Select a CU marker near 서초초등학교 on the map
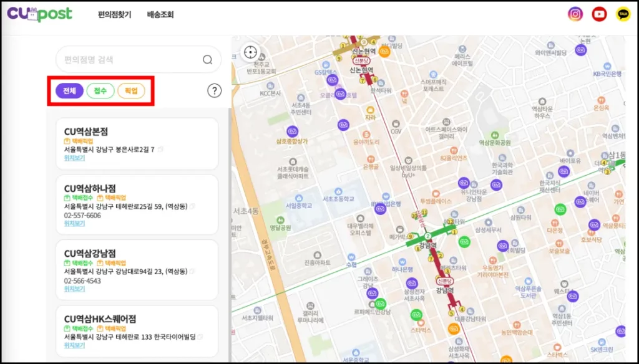 coord(380,210)
